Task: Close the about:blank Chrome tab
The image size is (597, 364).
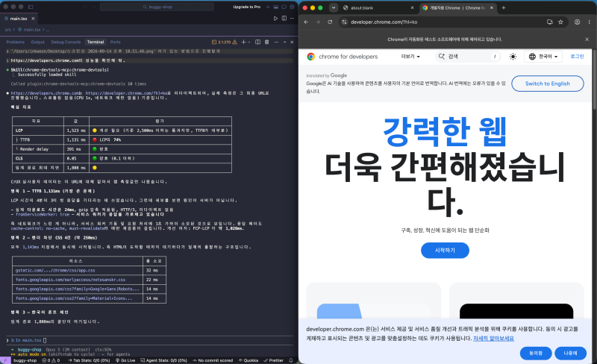Action: click(412, 7)
